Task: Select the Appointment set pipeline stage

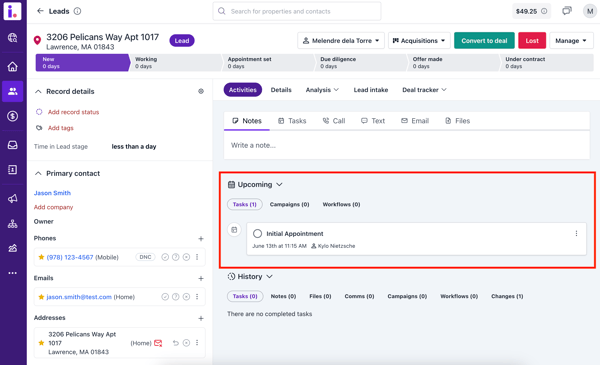Action: (268, 63)
